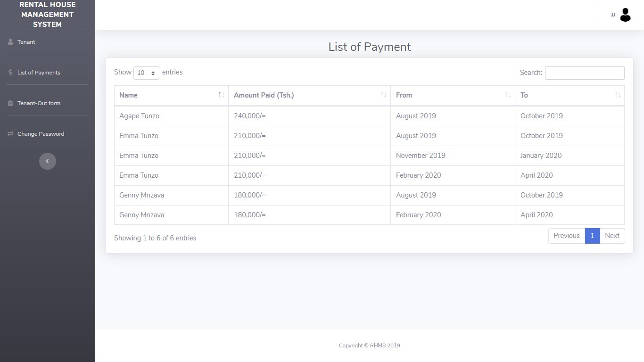Screen dimensions: 644x362
Task: Open Tenant-Out form menu item
Action: (39, 103)
